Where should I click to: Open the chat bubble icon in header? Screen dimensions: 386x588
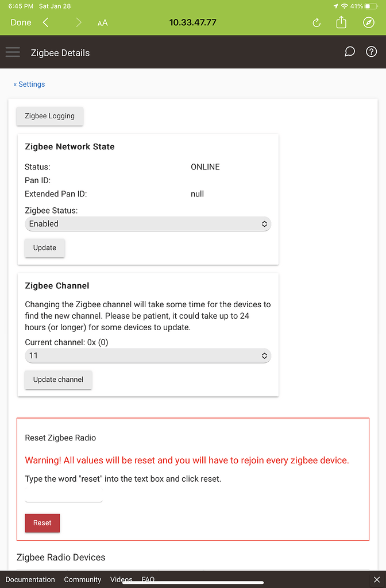pos(350,52)
